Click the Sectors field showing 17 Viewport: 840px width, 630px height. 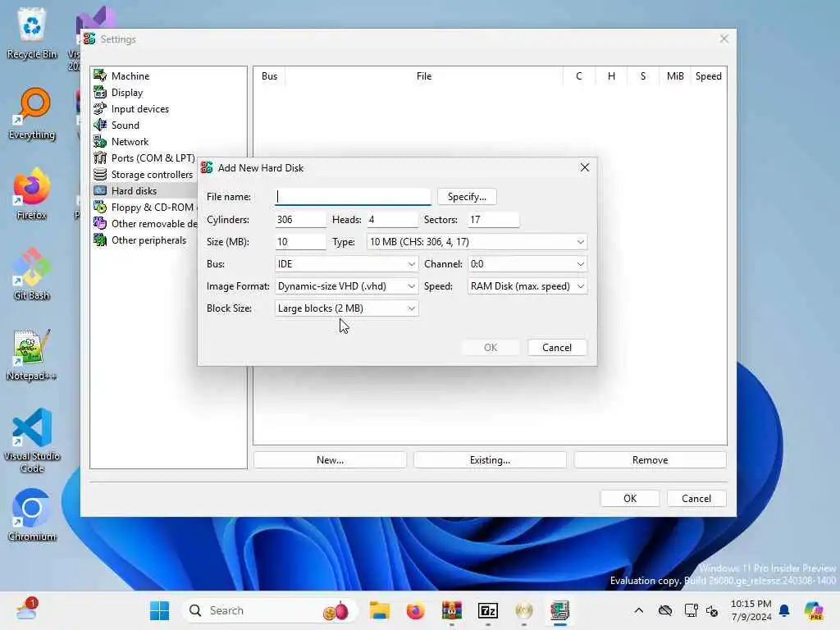pos(493,220)
